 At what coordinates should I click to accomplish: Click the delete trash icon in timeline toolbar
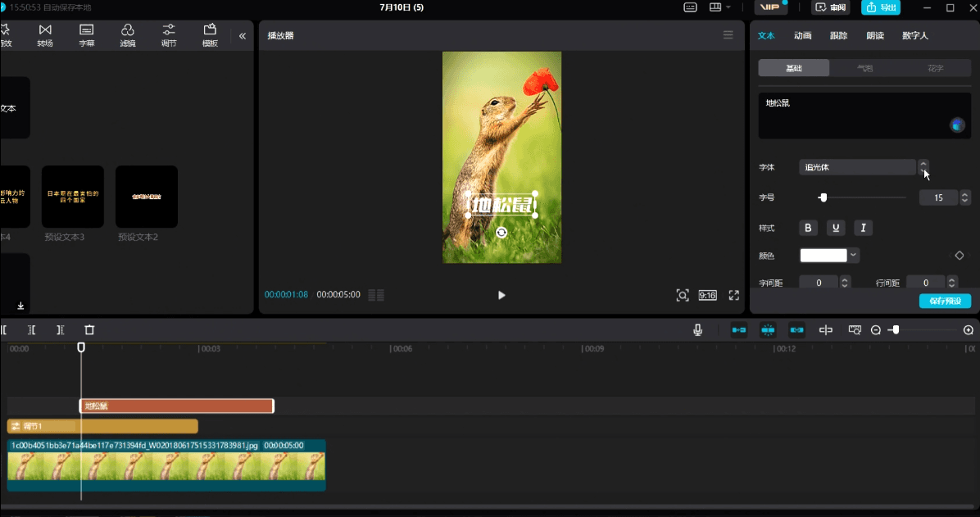[89, 330]
